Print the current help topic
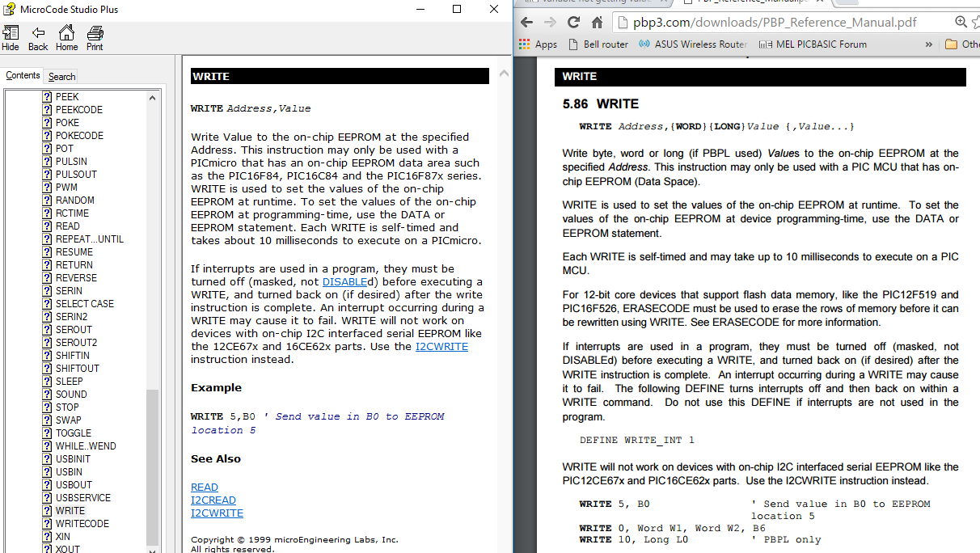This screenshot has width=980, height=553. [95, 37]
